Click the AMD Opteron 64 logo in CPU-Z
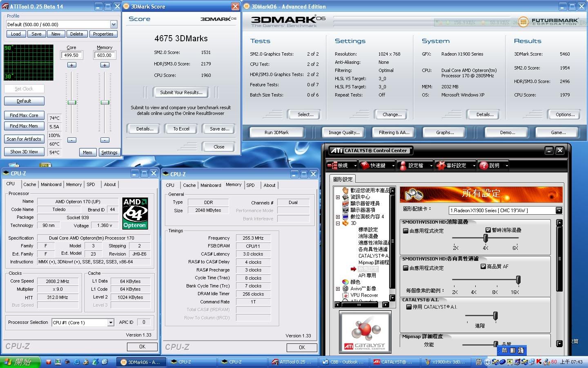Screen dimensions: 588x368 coord(135,213)
